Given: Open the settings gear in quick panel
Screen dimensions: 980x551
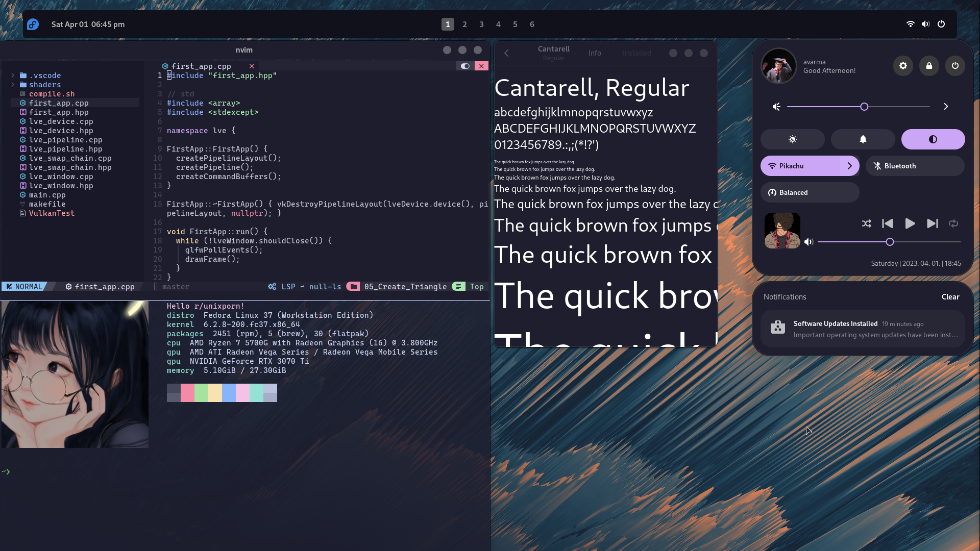Looking at the screenshot, I should click(x=903, y=66).
